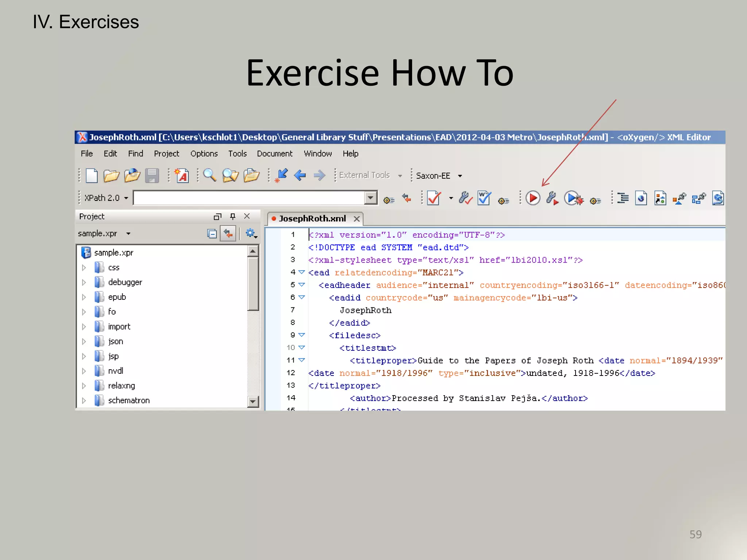Click the Find magnifier icon

pyautogui.click(x=210, y=175)
